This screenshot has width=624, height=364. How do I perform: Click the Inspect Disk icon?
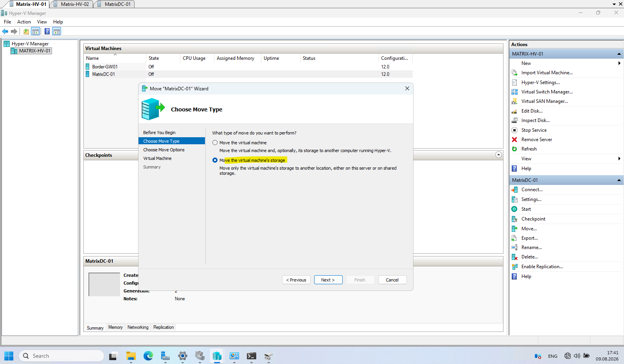tap(514, 120)
